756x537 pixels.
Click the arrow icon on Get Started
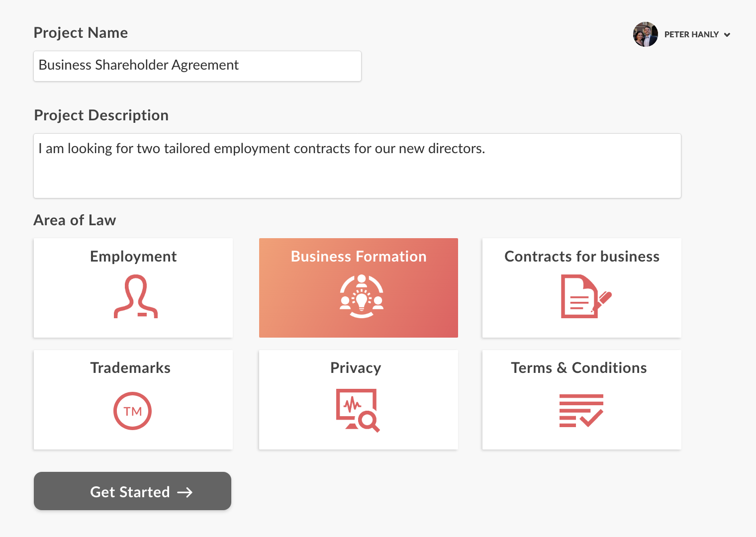185,492
